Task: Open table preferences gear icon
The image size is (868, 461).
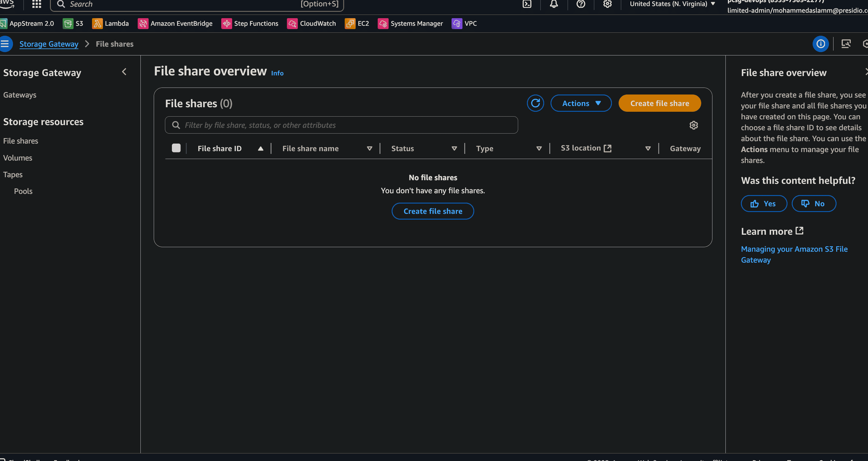Action: click(x=693, y=125)
